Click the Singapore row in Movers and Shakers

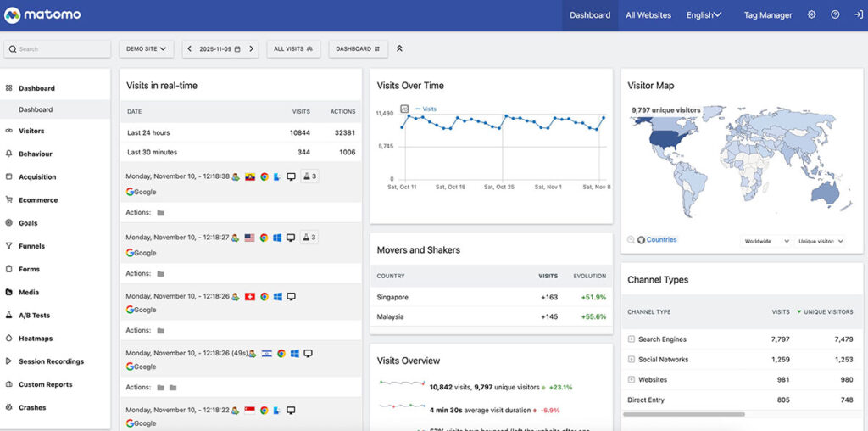(492, 297)
